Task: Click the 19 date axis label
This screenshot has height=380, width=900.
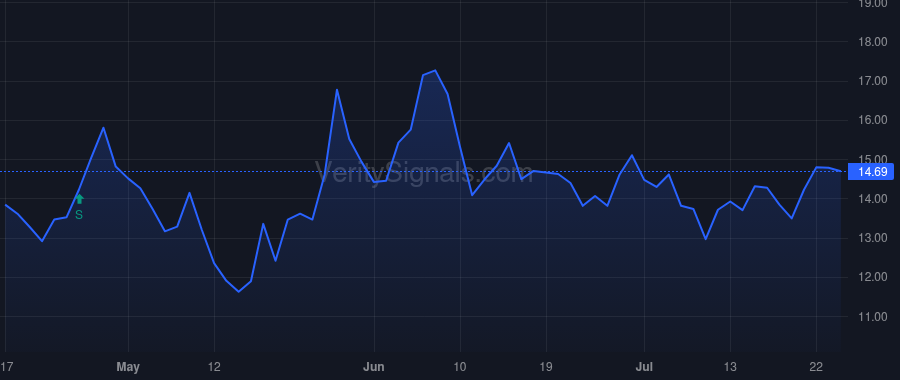Action: [x=546, y=367]
